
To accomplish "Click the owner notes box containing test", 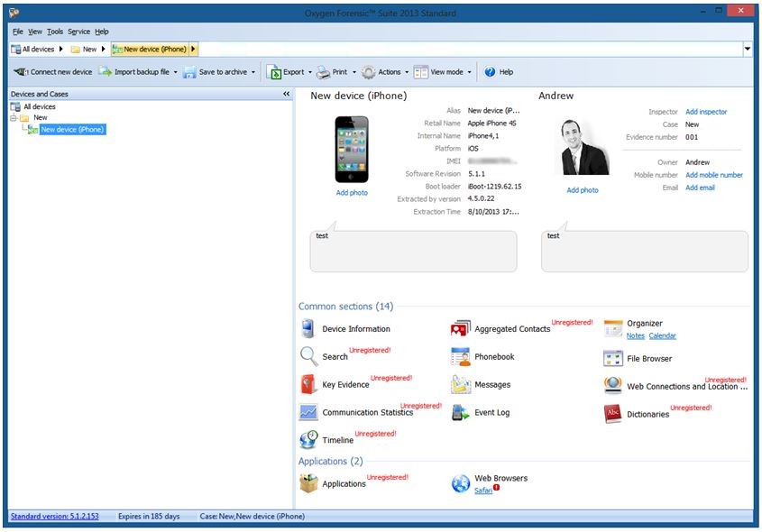I will point(645,252).
